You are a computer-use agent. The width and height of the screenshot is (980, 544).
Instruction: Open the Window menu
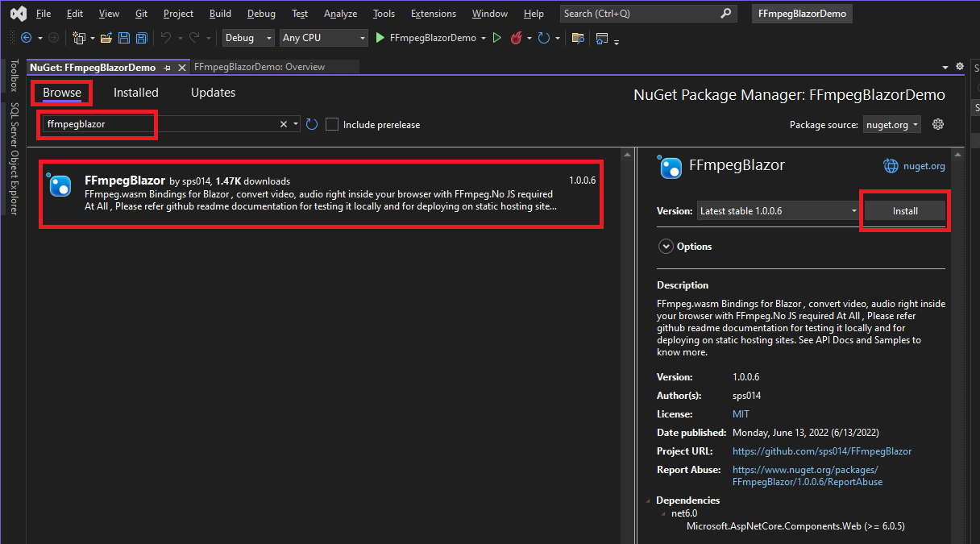point(490,14)
